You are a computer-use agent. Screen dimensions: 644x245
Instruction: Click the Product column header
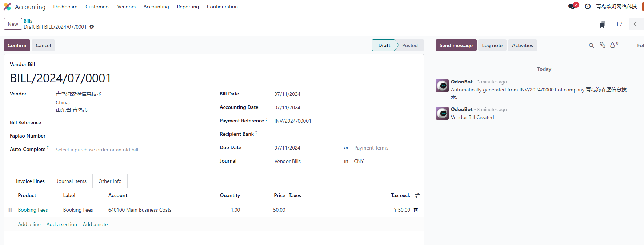[27, 195]
